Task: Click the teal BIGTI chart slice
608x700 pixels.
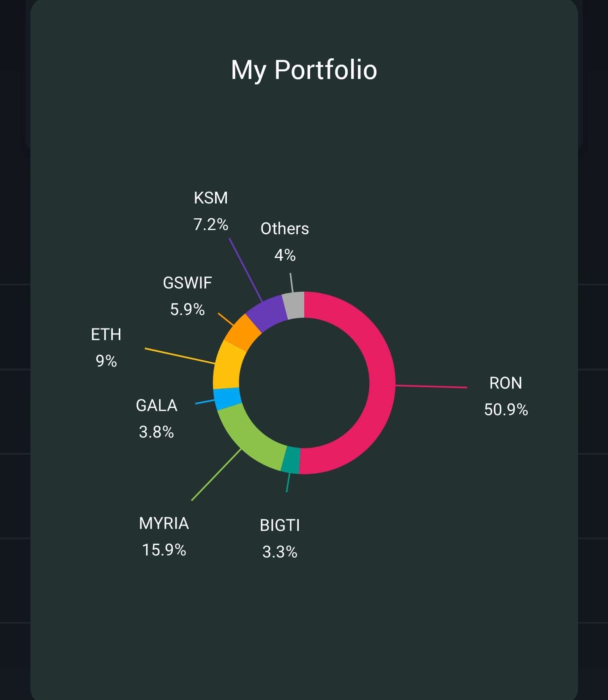Action: (291, 460)
